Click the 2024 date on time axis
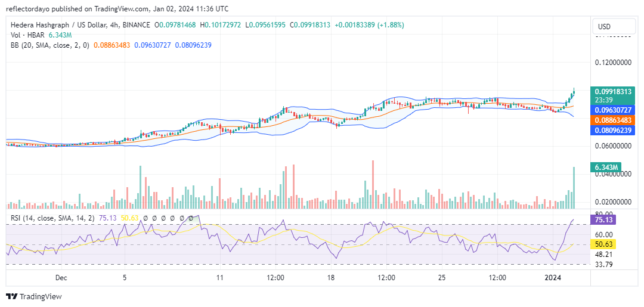The image size is (644, 307). pos(553,278)
